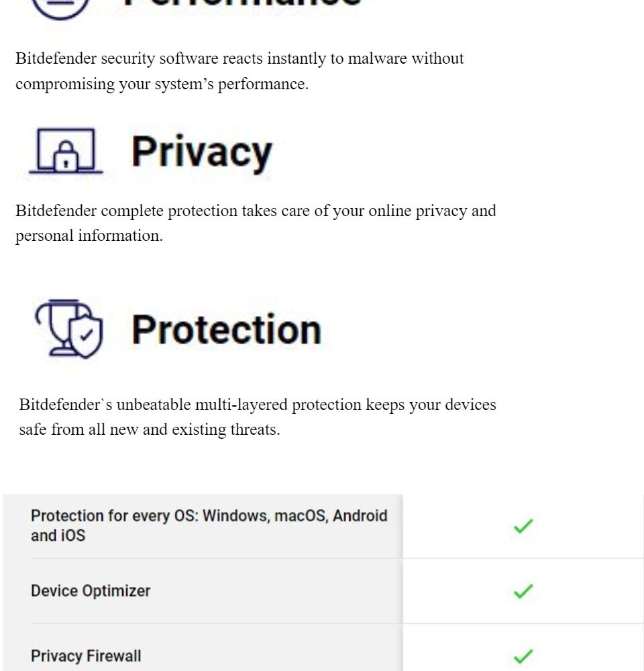Click the laptop with padlock Privacy icon
Image resolution: width=644 pixels, height=671 pixels.
(66, 150)
